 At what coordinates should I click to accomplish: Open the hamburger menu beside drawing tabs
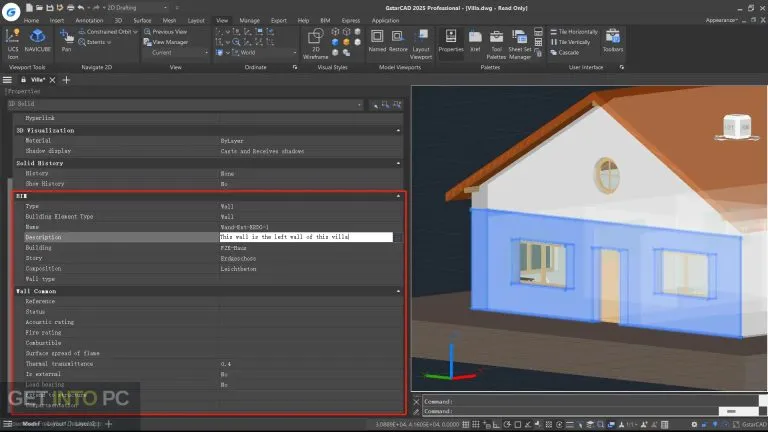7,80
